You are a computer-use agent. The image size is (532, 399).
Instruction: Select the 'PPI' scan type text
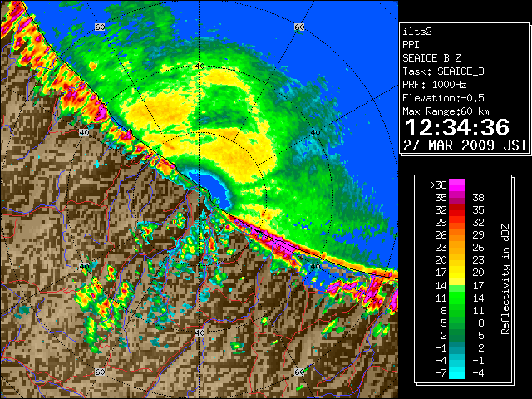pos(411,45)
